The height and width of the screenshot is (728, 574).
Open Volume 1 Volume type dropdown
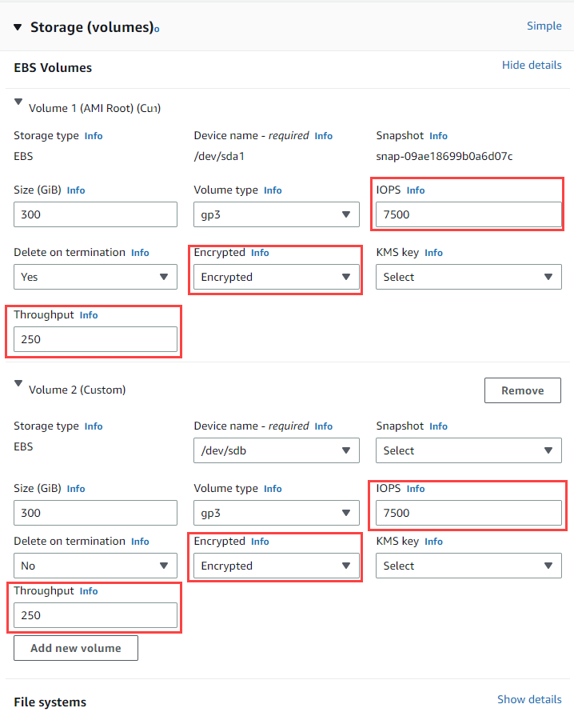(x=275, y=214)
